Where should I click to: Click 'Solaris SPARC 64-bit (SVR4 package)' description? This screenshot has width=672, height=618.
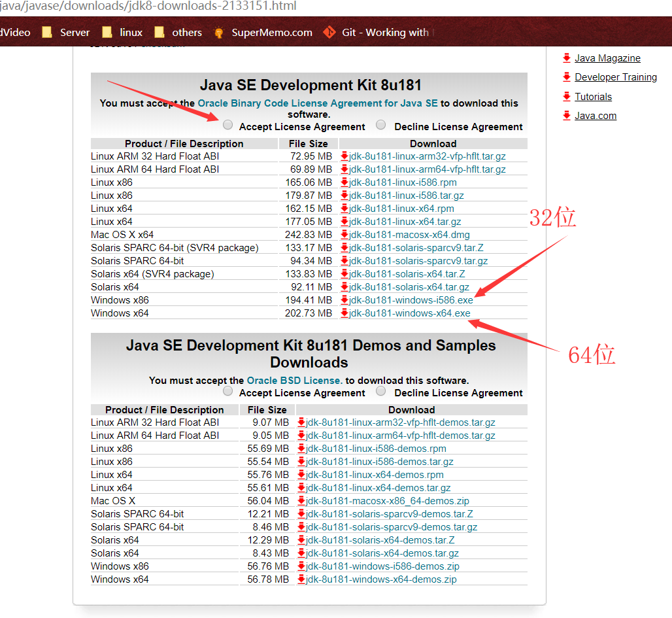pyautogui.click(x=175, y=248)
